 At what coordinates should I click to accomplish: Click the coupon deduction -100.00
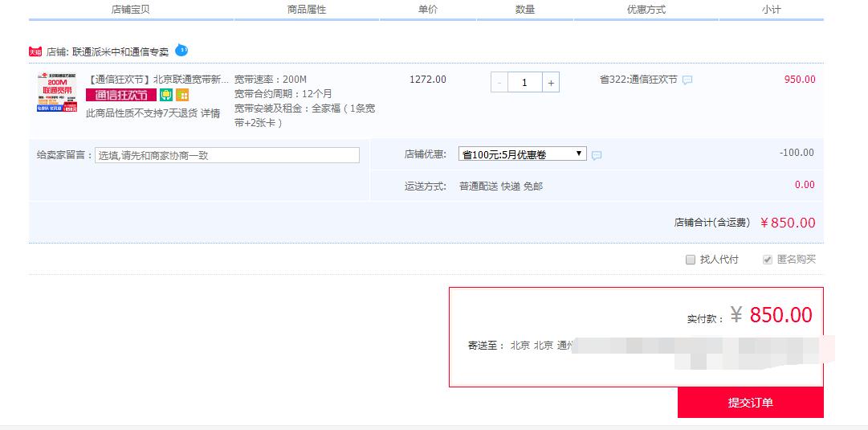coord(797,153)
